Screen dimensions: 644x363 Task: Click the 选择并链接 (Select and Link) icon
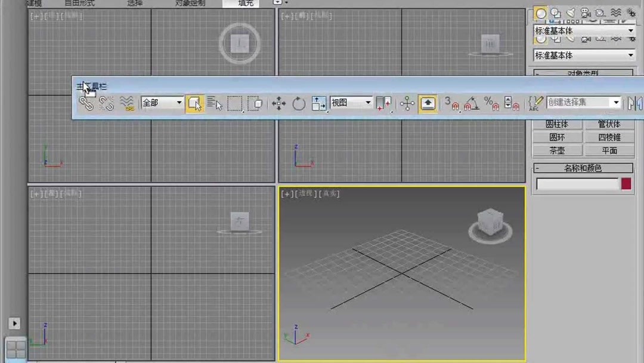[x=86, y=103]
